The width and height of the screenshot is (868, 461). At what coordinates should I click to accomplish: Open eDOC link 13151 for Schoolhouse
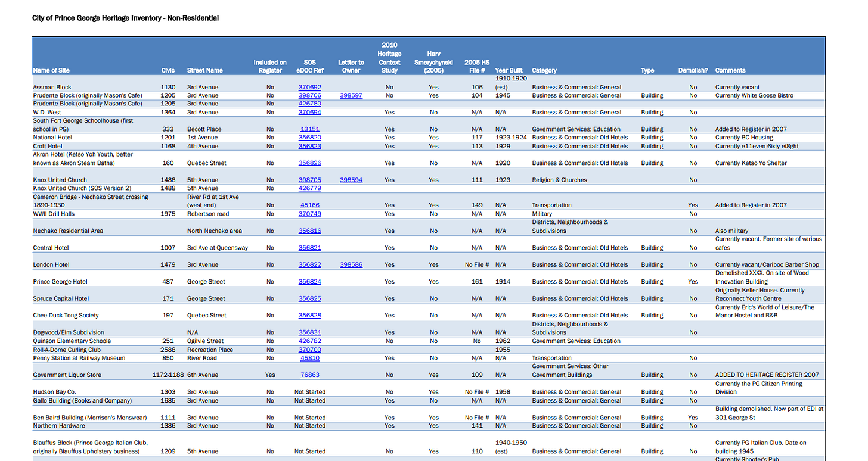click(x=310, y=129)
